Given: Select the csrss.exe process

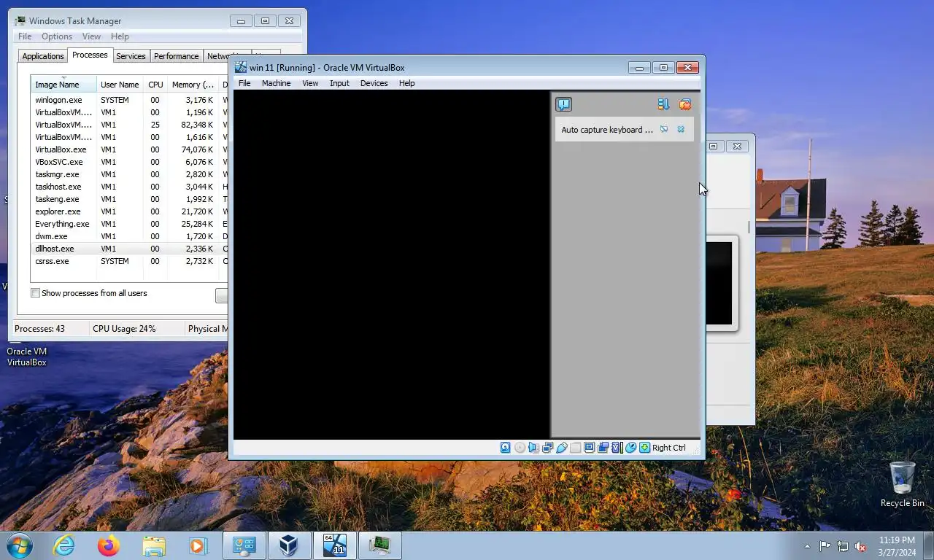Looking at the screenshot, I should coord(128,261).
